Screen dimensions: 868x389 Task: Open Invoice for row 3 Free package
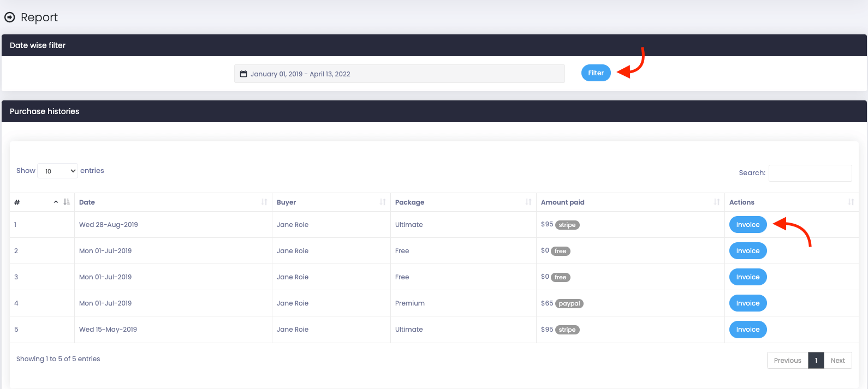pyautogui.click(x=748, y=277)
